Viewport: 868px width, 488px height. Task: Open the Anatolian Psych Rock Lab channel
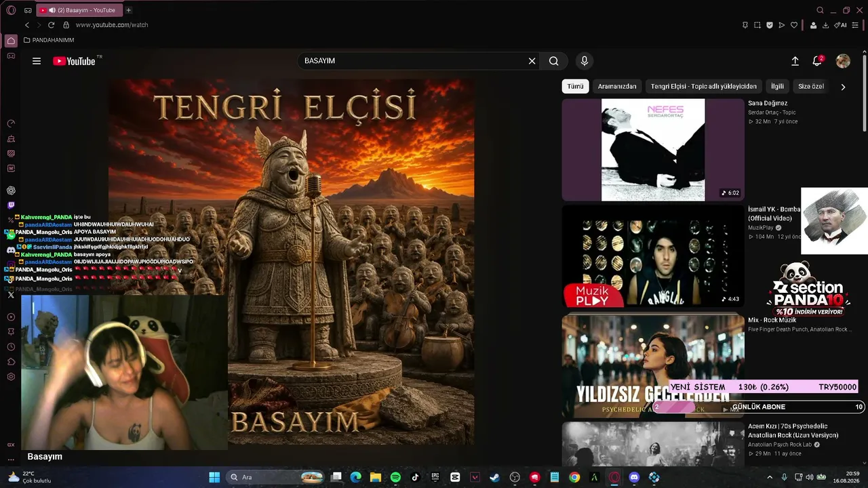tap(781, 445)
